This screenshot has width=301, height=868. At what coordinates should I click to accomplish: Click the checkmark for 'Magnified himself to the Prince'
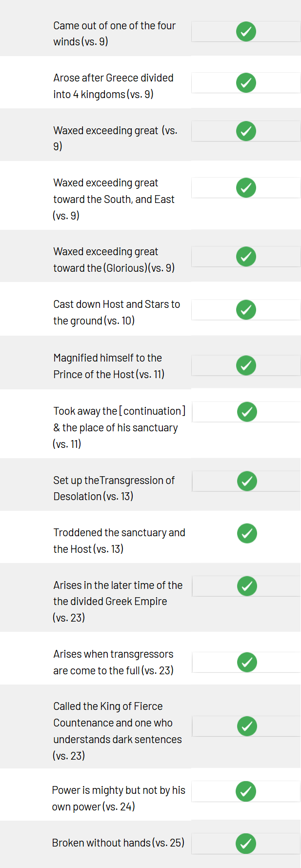coord(246,365)
